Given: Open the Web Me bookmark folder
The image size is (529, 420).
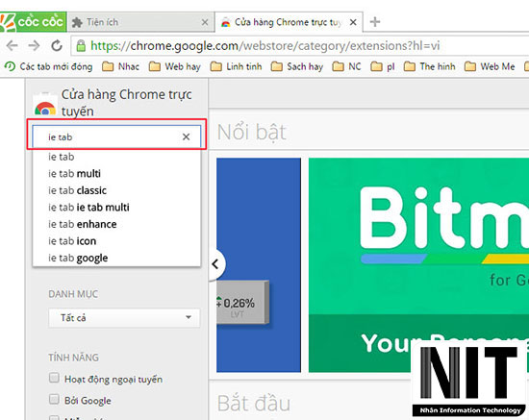Looking at the screenshot, I should [x=490, y=66].
